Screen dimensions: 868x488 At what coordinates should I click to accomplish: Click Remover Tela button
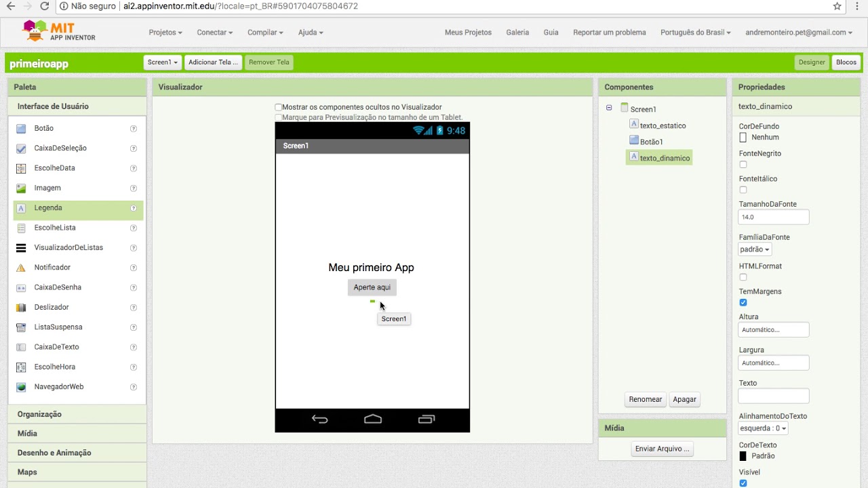[269, 62]
